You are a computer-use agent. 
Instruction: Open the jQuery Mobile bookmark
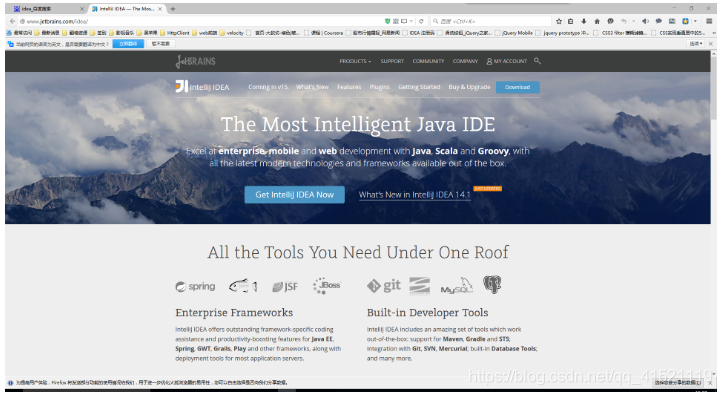coord(514,33)
